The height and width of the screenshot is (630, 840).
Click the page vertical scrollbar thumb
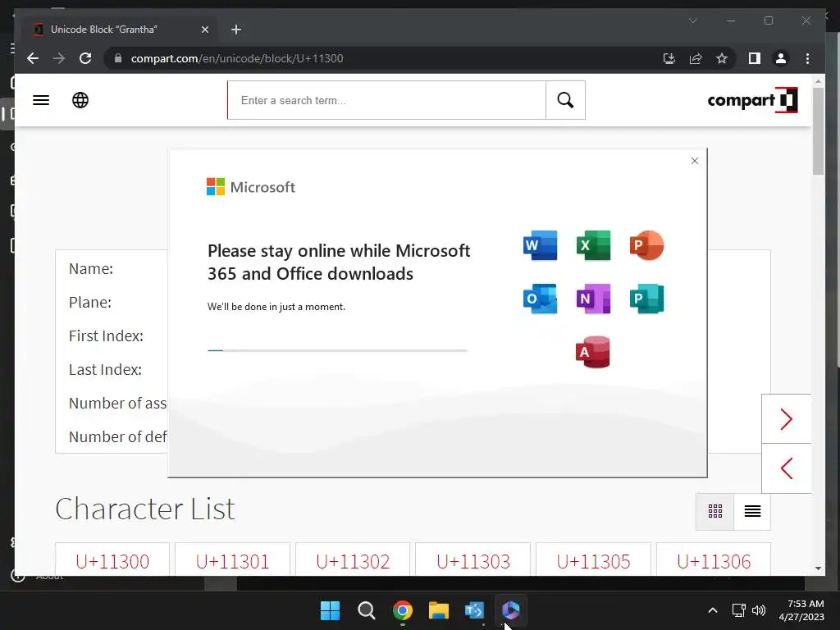[818, 131]
